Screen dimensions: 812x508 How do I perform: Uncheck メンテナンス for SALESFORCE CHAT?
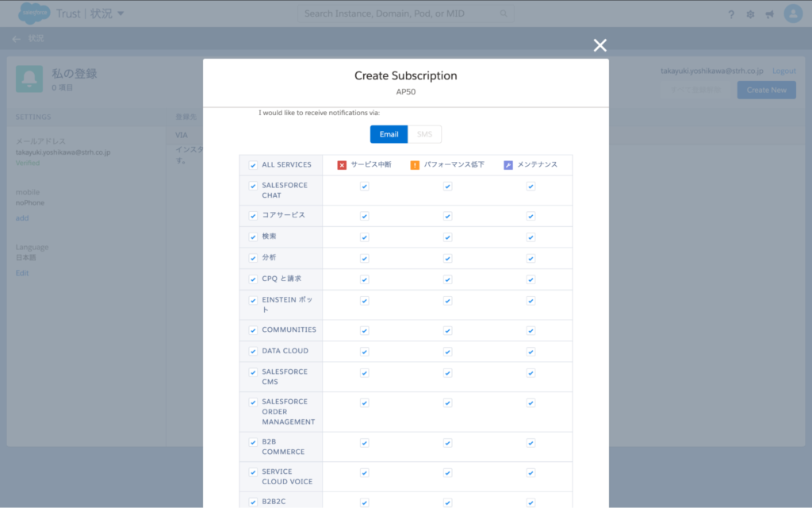tap(530, 186)
